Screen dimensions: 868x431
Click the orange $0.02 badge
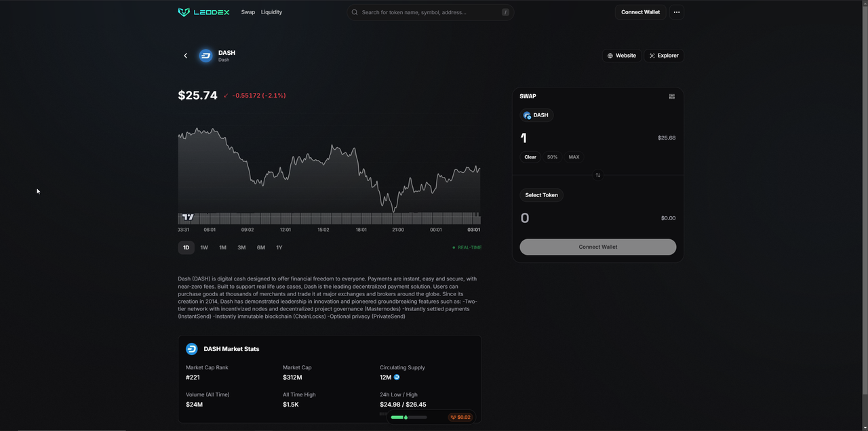tap(460, 417)
